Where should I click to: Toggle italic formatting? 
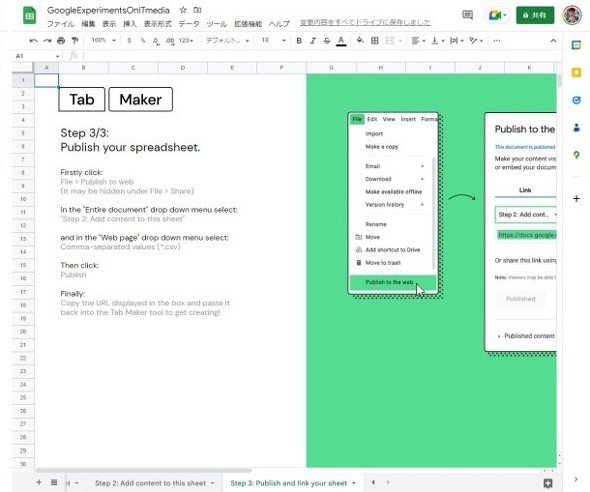pos(313,40)
